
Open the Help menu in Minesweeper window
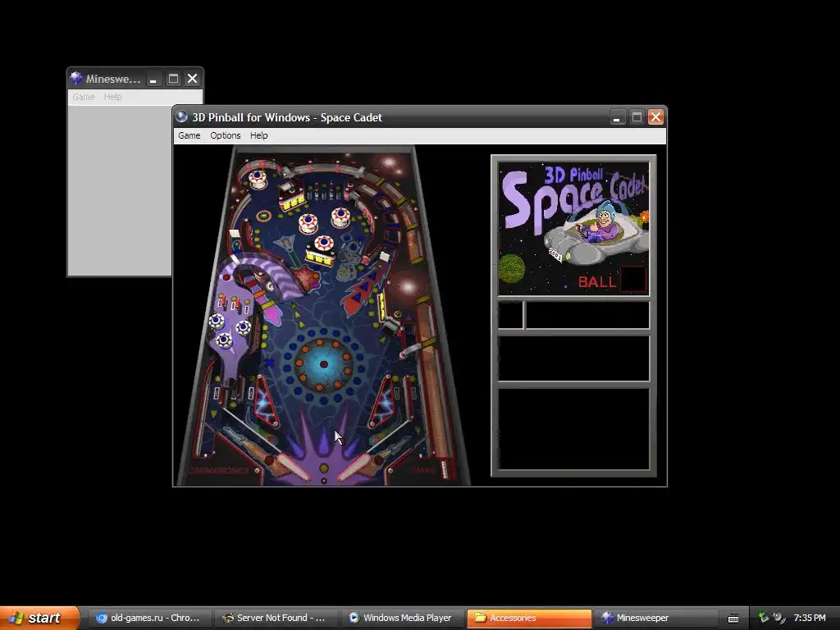pyautogui.click(x=112, y=97)
